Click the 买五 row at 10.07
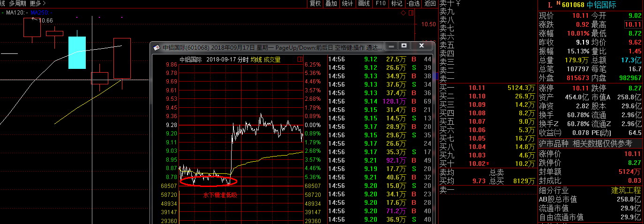644x224 pixels. (487, 121)
